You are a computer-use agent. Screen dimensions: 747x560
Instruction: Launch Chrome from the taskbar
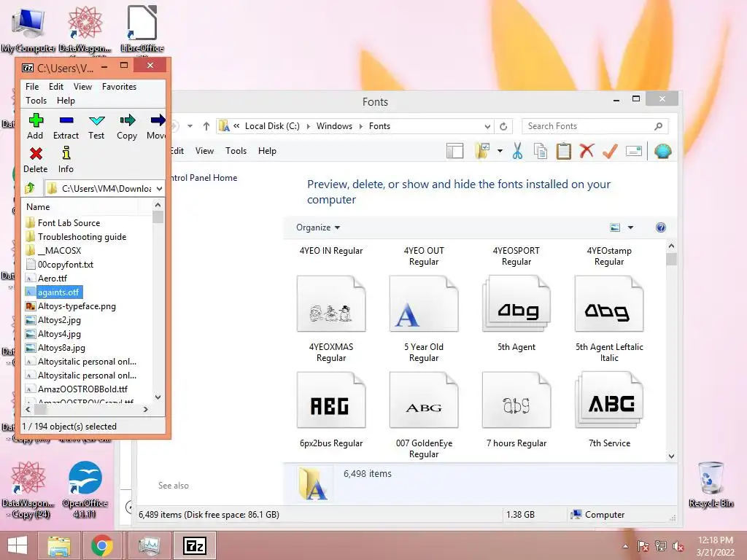[102, 545]
